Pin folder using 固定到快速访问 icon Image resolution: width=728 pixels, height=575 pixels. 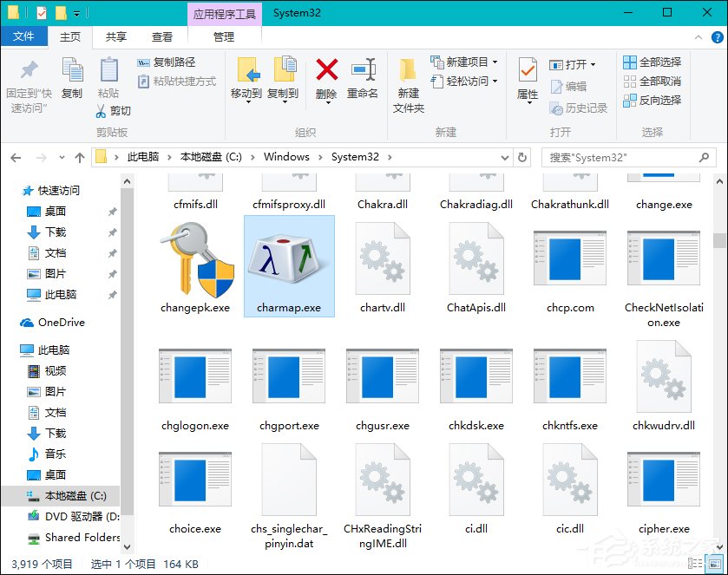[28, 82]
